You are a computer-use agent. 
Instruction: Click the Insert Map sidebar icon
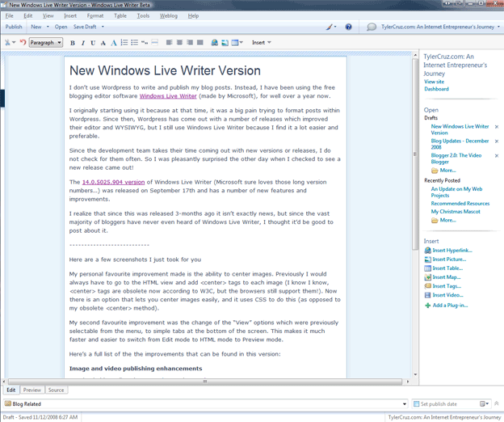427,277
